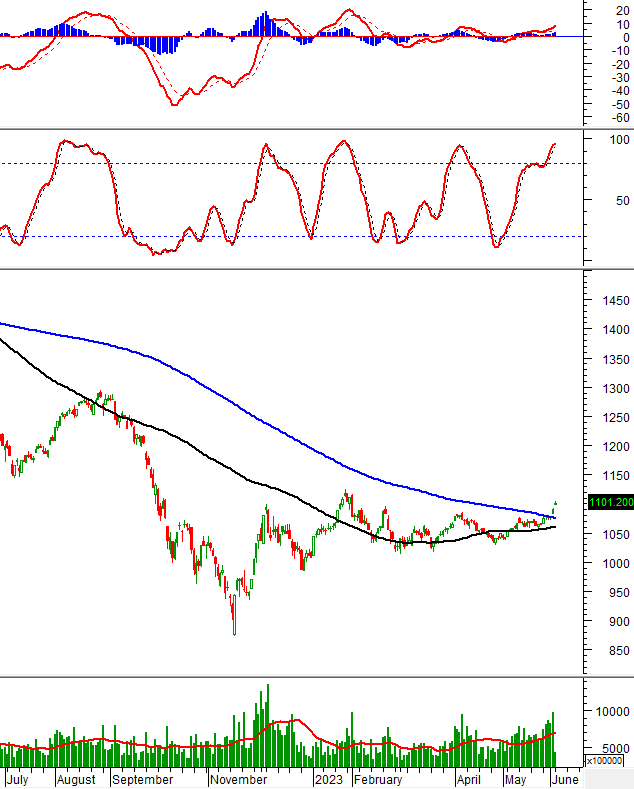Select the April label on time axis

click(468, 779)
